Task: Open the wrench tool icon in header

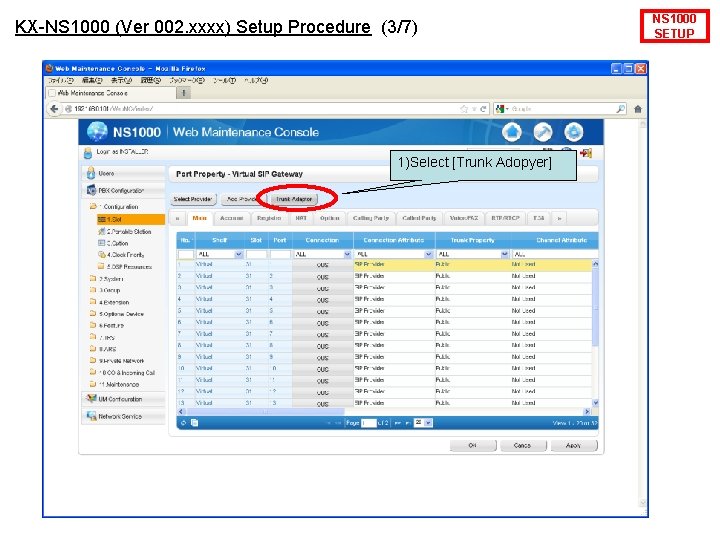Action: (x=543, y=132)
